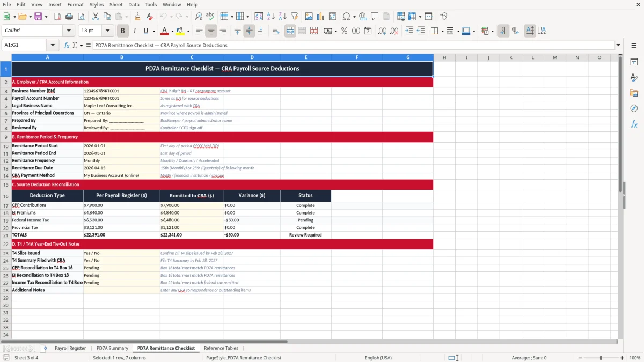Open the Data menu
The height and width of the screenshot is (362, 644).
[x=134, y=4]
